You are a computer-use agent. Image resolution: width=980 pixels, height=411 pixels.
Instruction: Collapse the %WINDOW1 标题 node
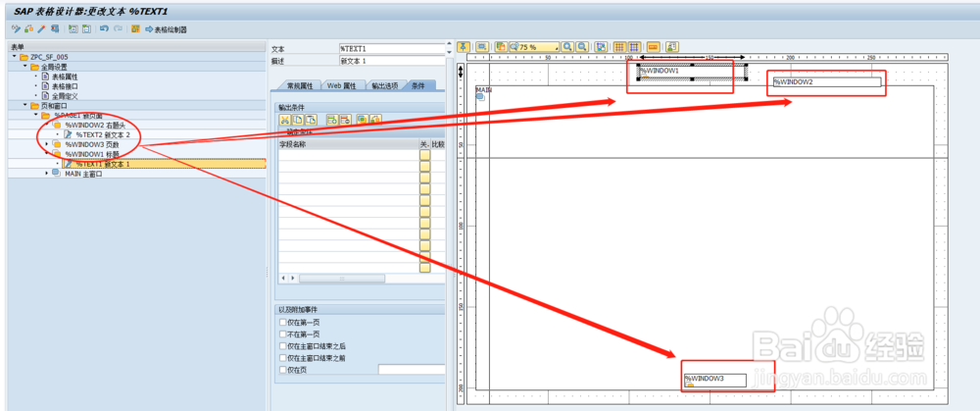[x=47, y=153]
